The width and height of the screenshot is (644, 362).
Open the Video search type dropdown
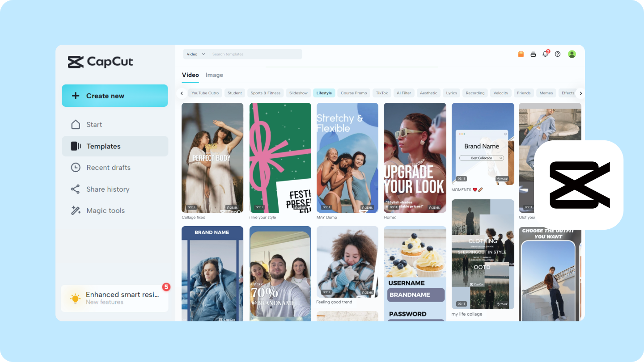[x=195, y=54]
